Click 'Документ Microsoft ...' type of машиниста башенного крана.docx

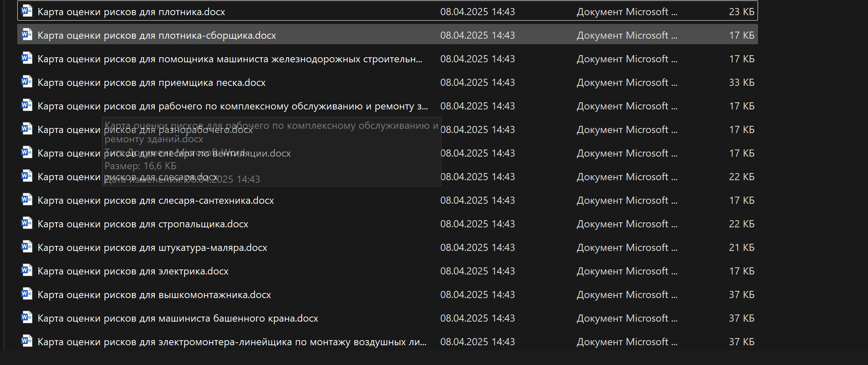coord(627,318)
